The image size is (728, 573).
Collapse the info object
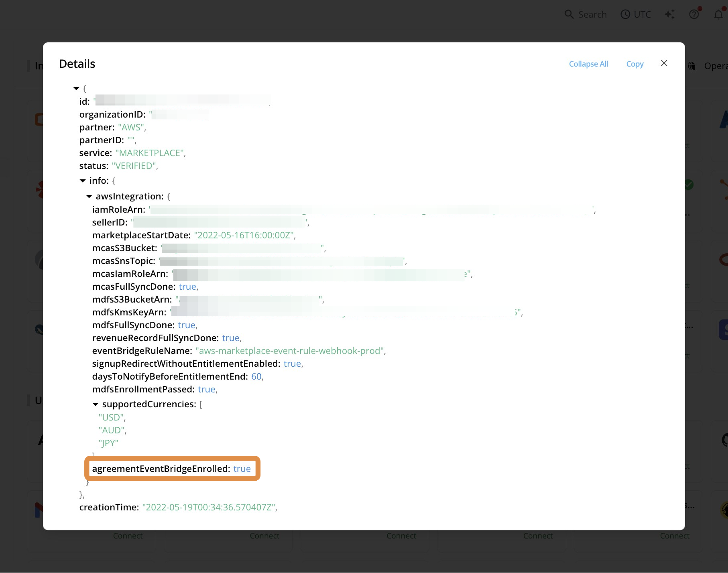click(83, 181)
